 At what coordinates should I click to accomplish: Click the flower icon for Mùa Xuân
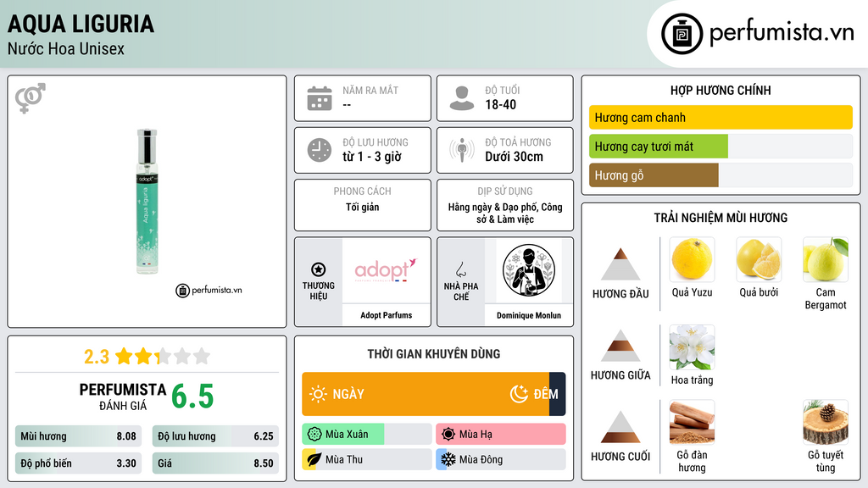[314, 435]
